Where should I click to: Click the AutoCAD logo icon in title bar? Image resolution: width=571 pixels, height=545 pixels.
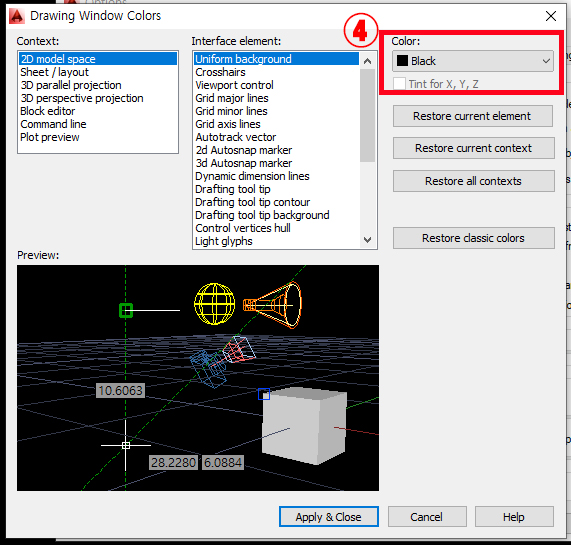(17, 16)
